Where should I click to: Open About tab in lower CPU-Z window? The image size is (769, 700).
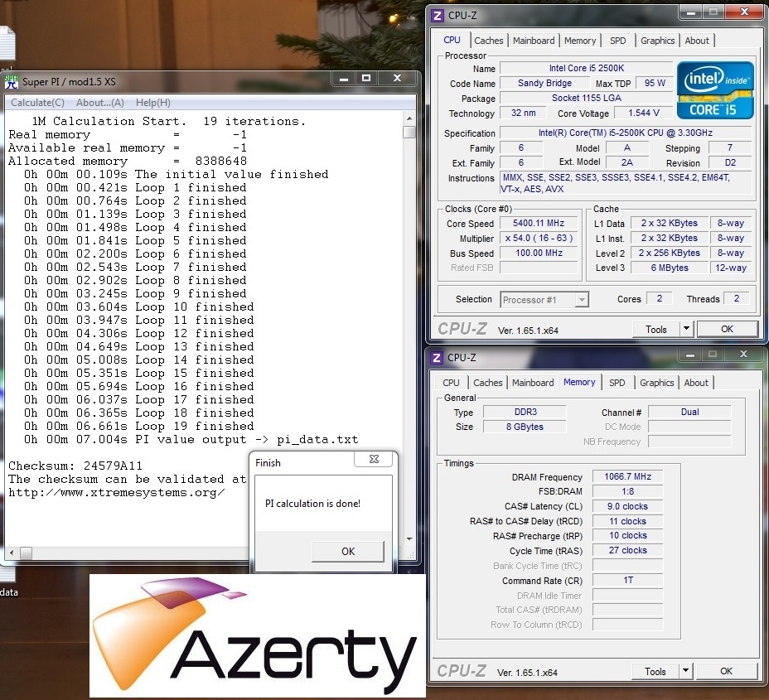point(695,383)
